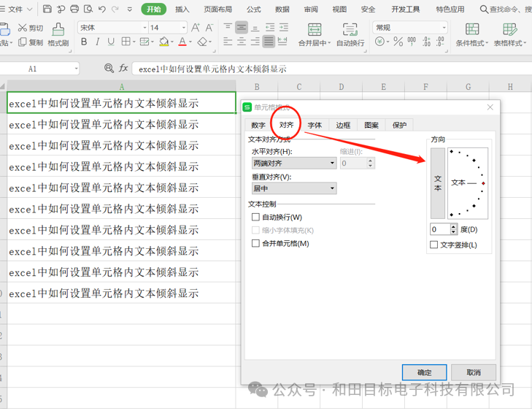
Task: Open the Page Layout (页面布局) ribbon tab
Action: 217,9
